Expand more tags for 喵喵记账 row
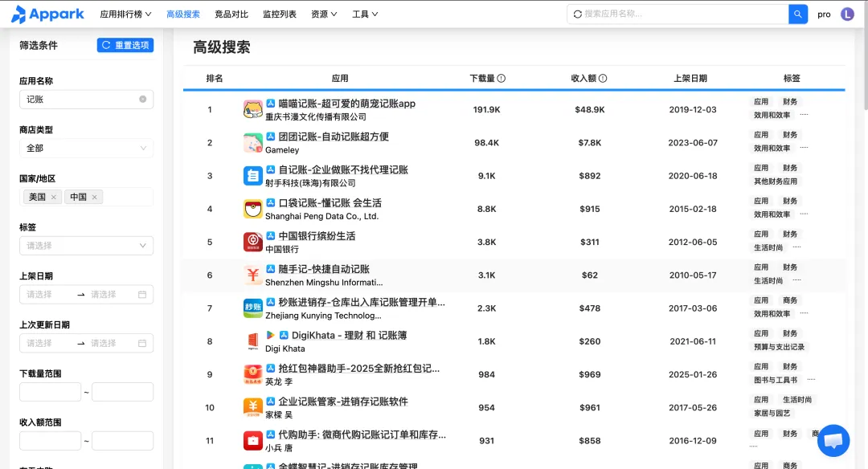 point(804,115)
